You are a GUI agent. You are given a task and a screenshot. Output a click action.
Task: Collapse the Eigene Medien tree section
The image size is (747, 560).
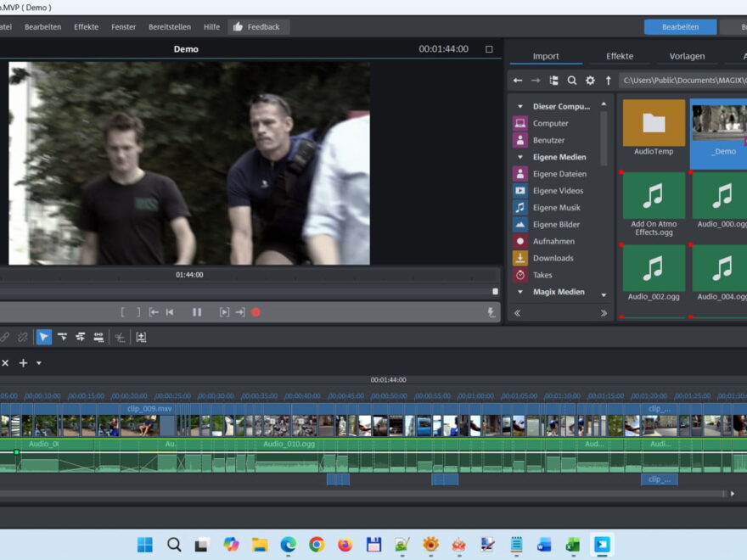tap(519, 156)
